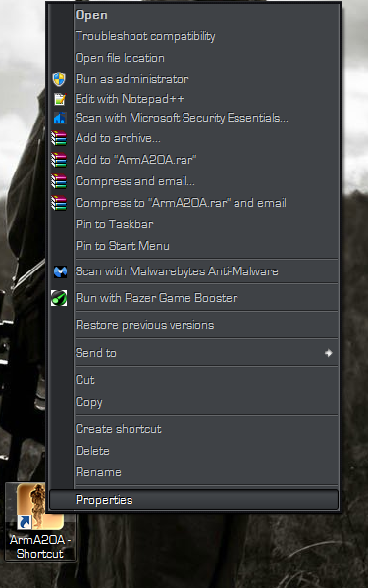The width and height of the screenshot is (368, 588).
Task: Choose Edit with Notepad++
Action: (193, 99)
